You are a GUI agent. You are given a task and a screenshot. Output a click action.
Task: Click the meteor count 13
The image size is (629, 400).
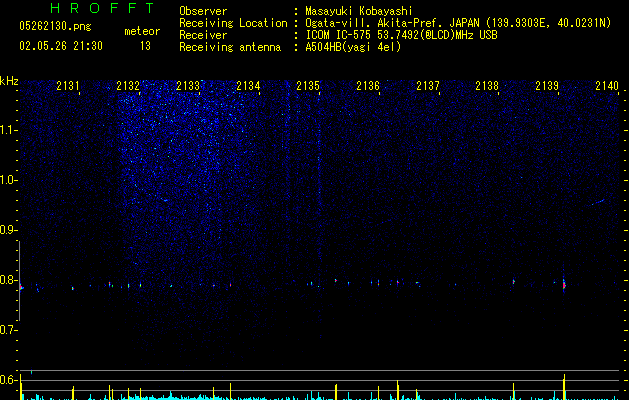pyautogui.click(x=145, y=46)
